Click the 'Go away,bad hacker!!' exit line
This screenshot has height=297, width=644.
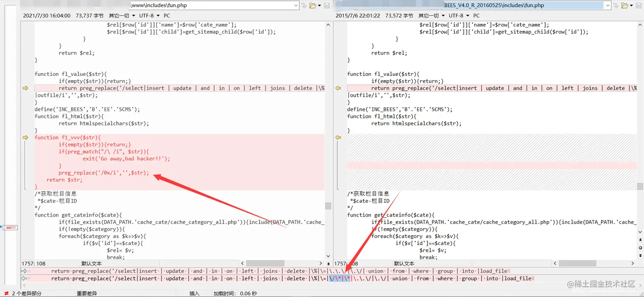tap(126, 159)
